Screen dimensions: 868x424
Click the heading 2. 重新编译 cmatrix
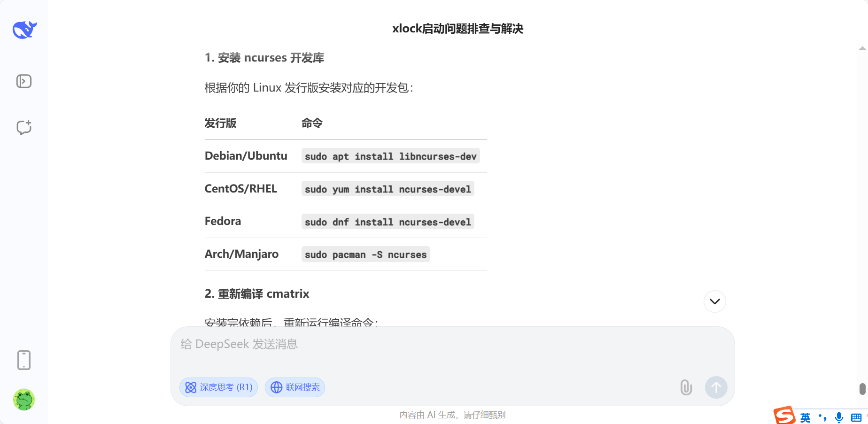click(x=257, y=294)
